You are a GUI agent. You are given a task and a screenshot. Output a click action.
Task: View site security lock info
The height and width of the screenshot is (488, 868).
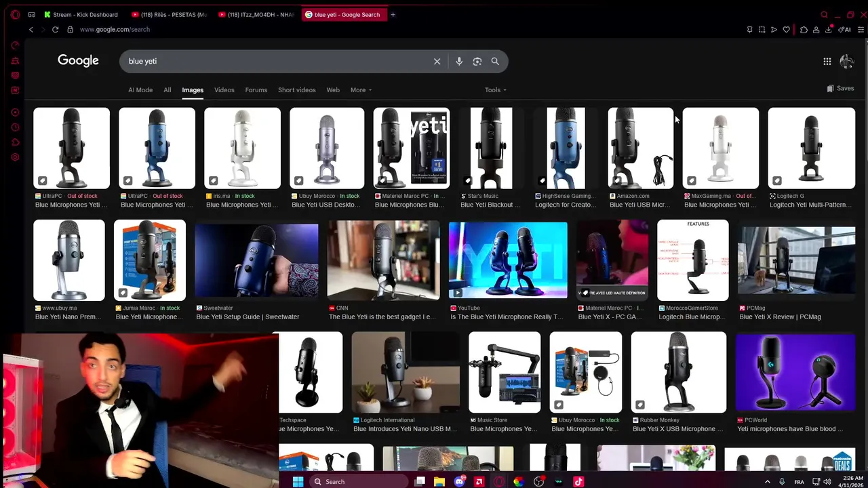pos(70,29)
